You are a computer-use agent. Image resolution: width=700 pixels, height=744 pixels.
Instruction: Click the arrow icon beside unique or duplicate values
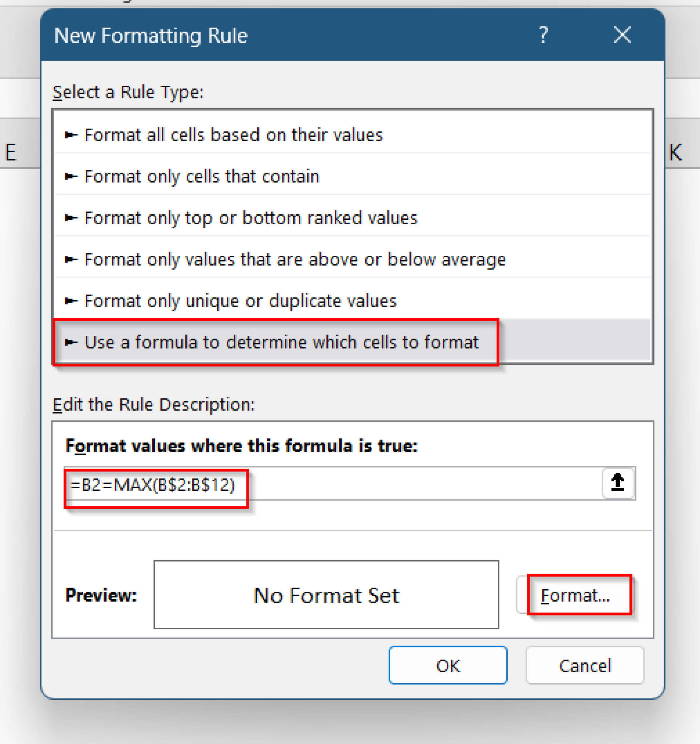click(x=71, y=300)
